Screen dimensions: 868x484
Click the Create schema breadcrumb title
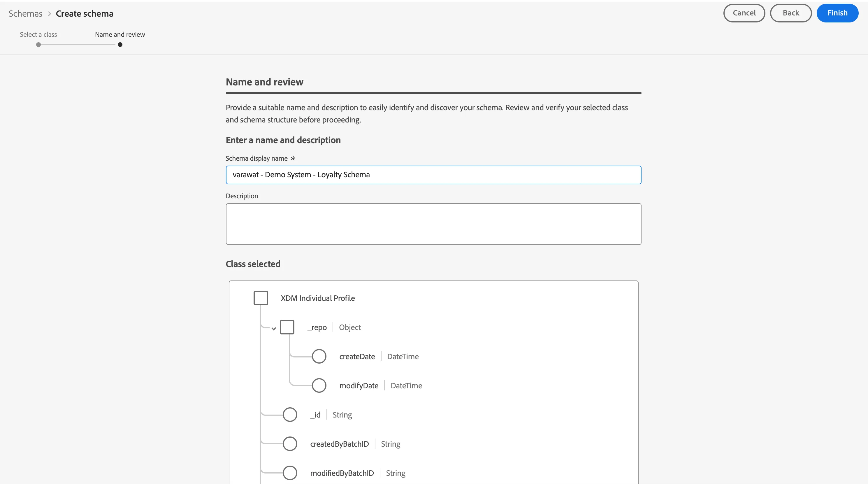click(x=85, y=13)
